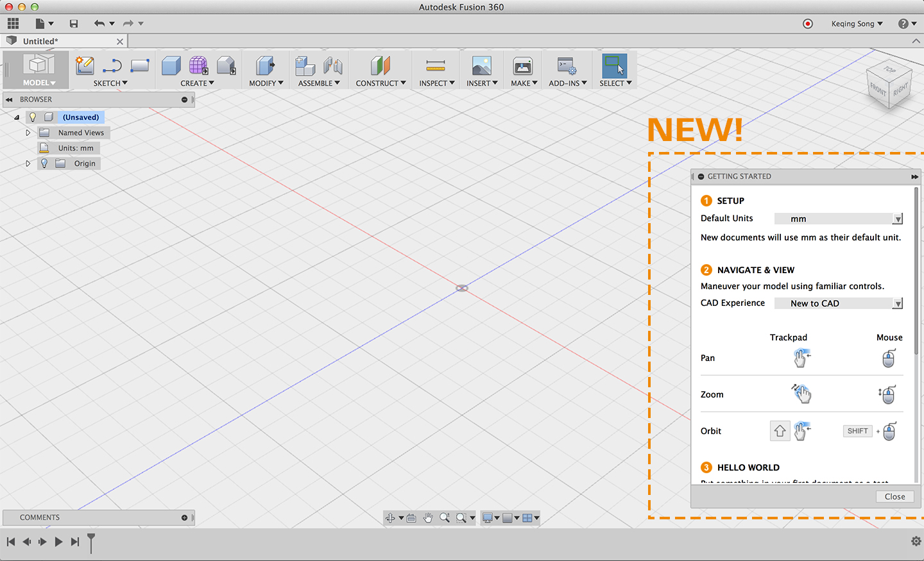Open the Default Units dropdown
Viewport: 924px width, 561px height.
838,219
